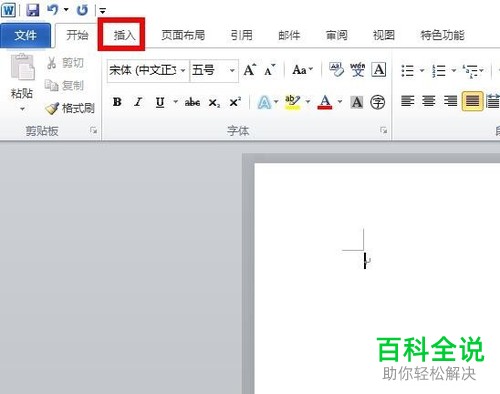Toggle italic formatting
This screenshot has width=500, height=394.
(138, 102)
